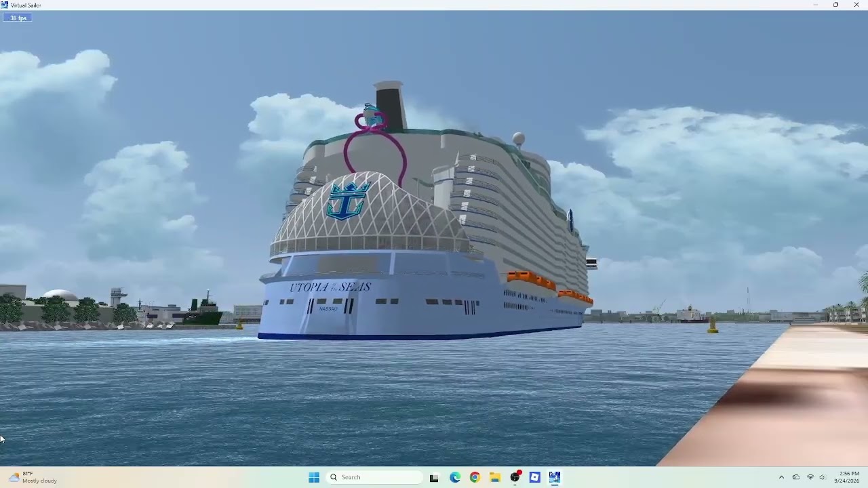
Task: Click the crown-and-anchor logo on the dome
Action: [x=347, y=200]
